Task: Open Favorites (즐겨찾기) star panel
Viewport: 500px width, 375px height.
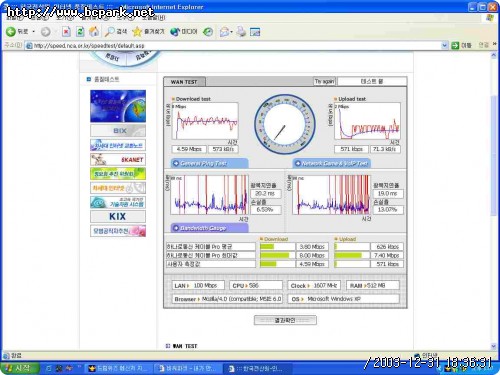Action: pyautogui.click(x=148, y=32)
